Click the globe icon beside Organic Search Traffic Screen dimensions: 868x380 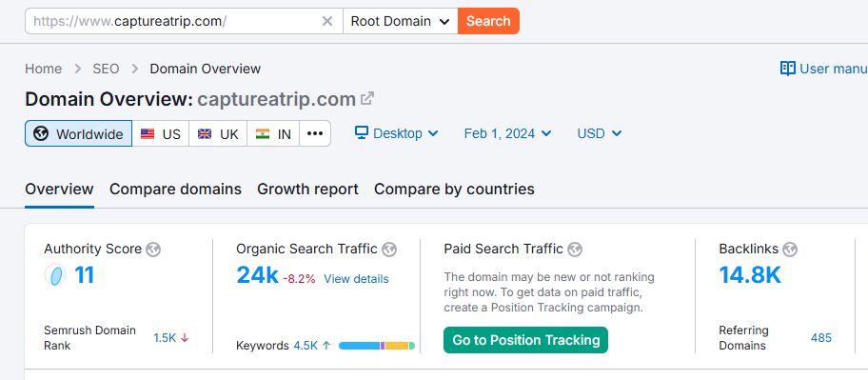click(x=389, y=250)
